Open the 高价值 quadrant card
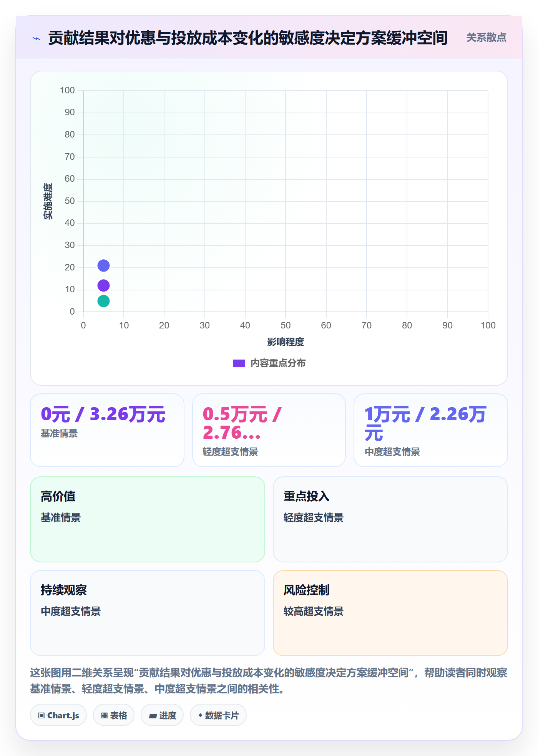Image resolution: width=538 pixels, height=756 pixels. click(148, 519)
